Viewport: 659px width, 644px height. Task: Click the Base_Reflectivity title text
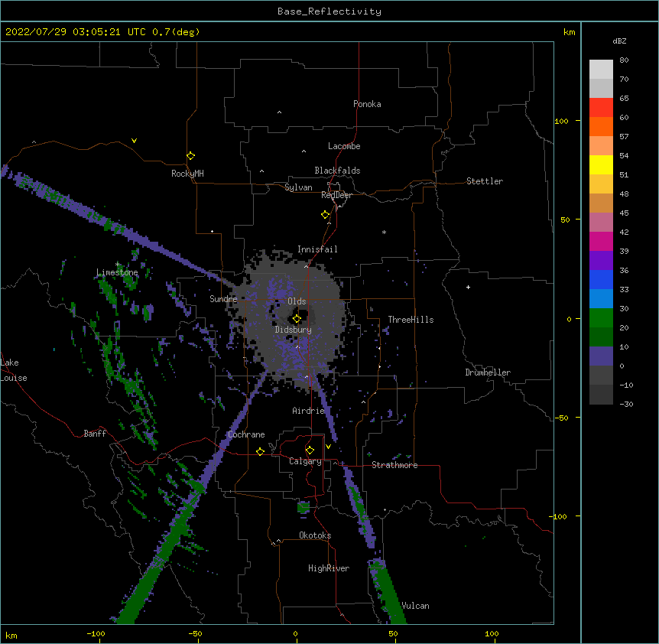click(329, 11)
